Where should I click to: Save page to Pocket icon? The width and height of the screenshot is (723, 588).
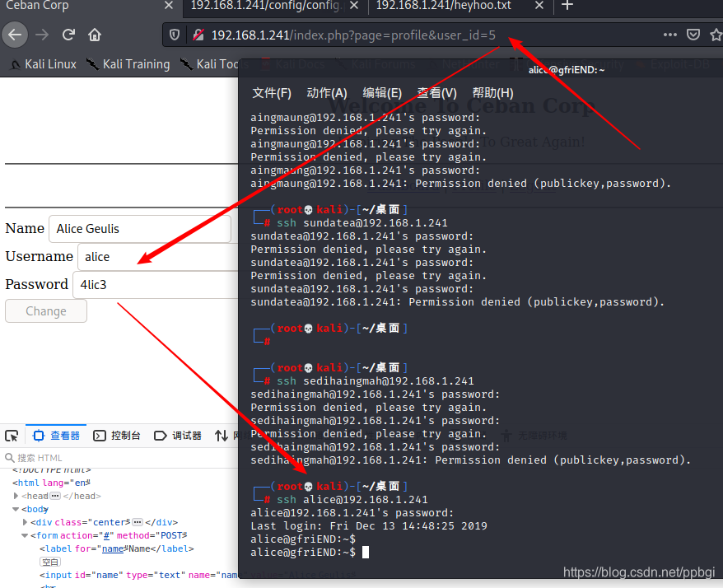click(x=693, y=35)
